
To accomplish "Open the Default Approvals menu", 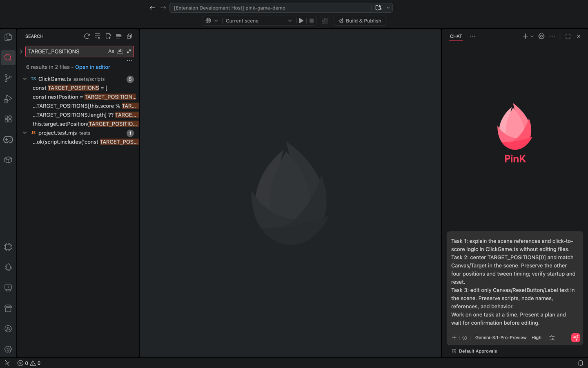I will [474, 351].
